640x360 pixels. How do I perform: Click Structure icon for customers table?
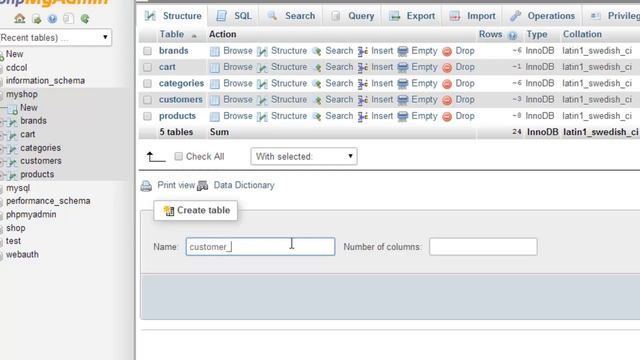(262, 100)
